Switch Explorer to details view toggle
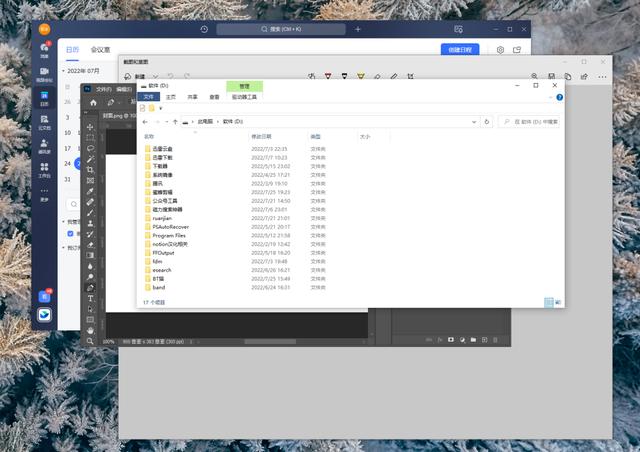 tap(549, 302)
